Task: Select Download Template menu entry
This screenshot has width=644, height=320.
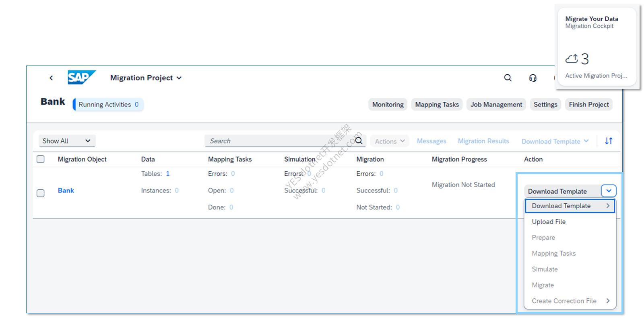Action: 570,206
